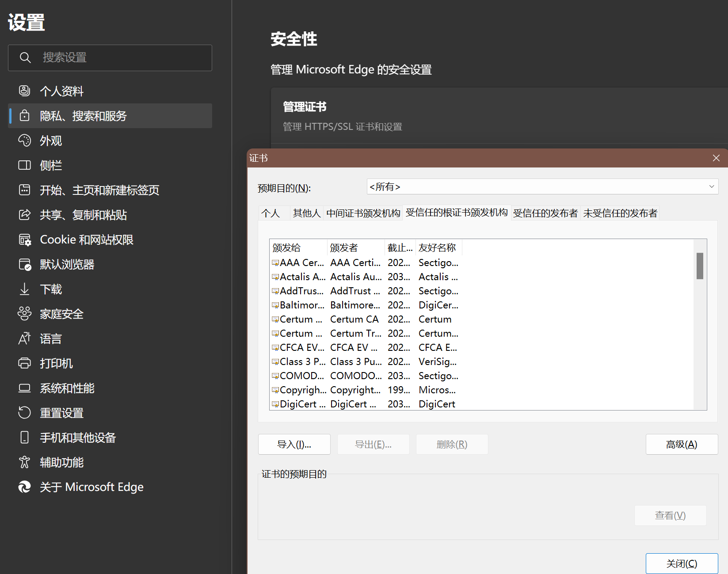728x574 pixels.
Task: Click the 高级(A) button
Action: pyautogui.click(x=682, y=444)
